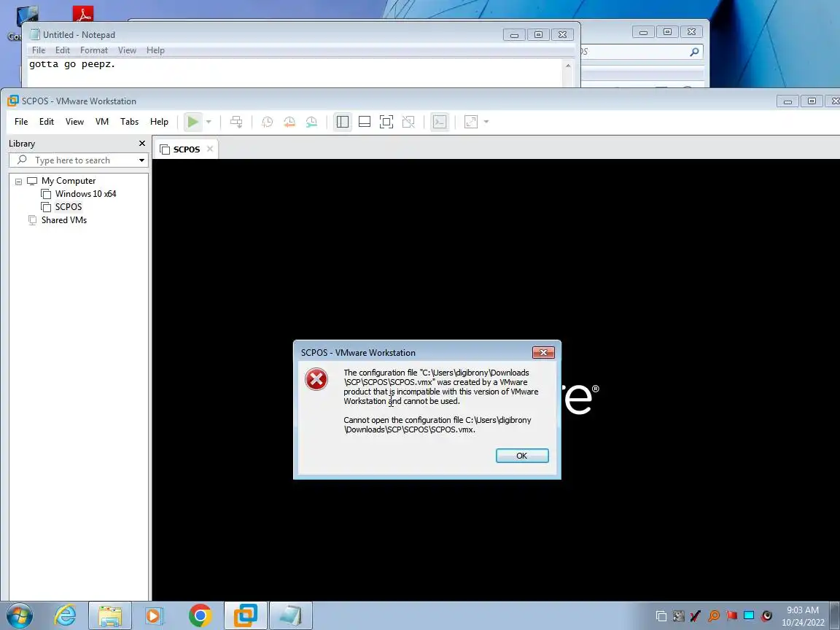Switch to the SCPOS tab
Screen dimensions: 840x630
(x=186, y=149)
